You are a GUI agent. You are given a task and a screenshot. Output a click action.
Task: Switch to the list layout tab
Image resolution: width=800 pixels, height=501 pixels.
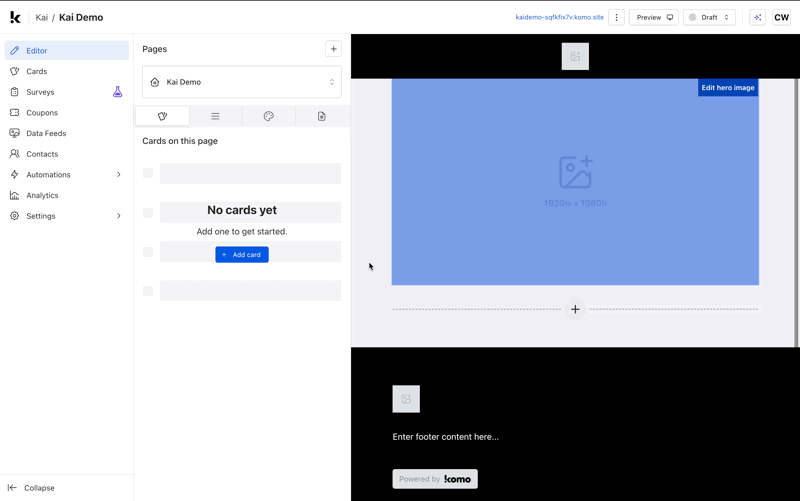coord(215,116)
